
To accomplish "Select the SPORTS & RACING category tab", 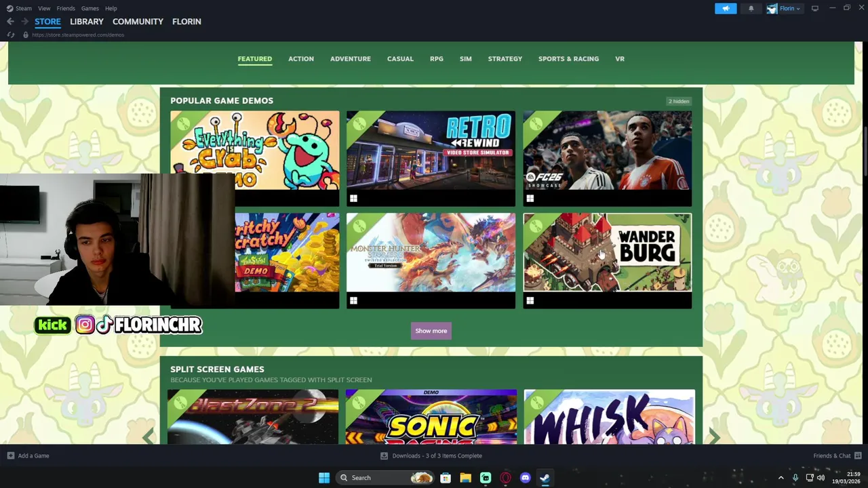I will [568, 59].
